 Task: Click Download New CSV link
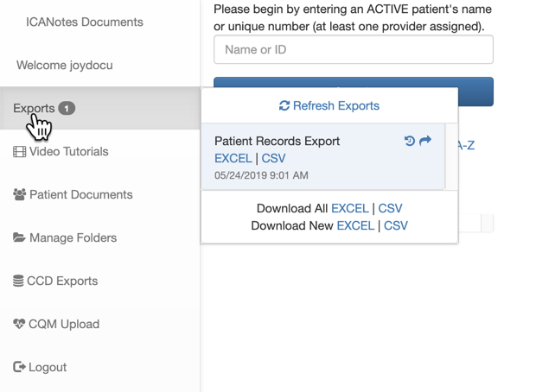coord(396,225)
